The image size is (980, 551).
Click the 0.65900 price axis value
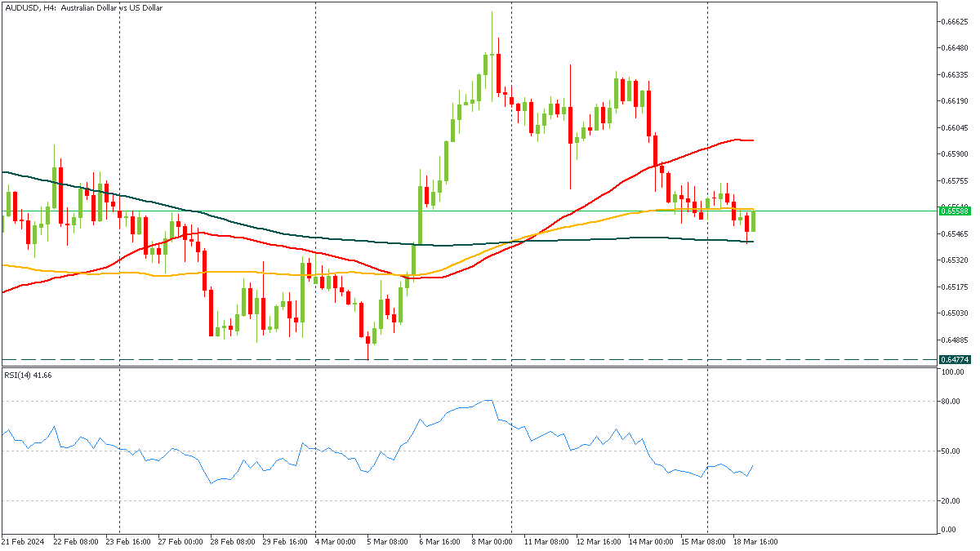(x=955, y=153)
